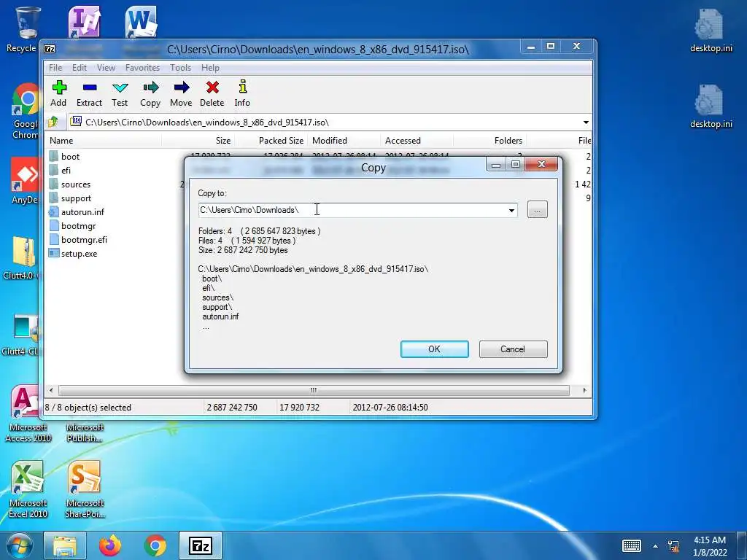Screen dimensions: 747x560
Task: Select the topmost desktop.ini desktop file
Action: coord(711,31)
